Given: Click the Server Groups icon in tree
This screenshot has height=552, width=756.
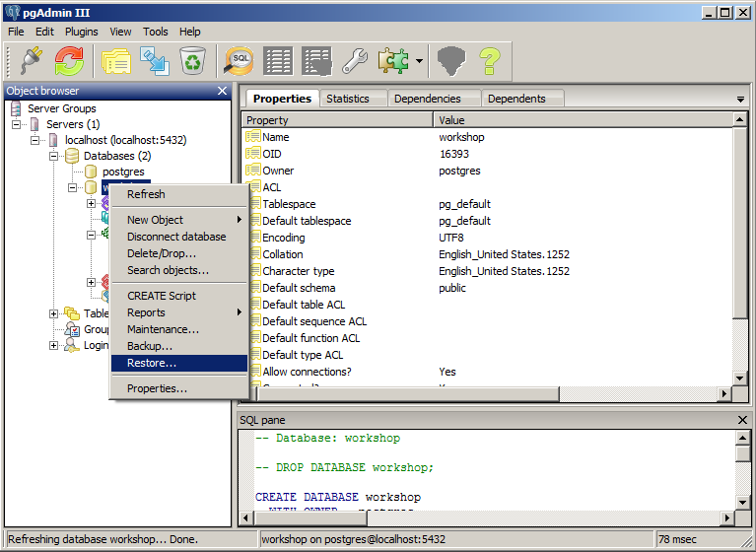Looking at the screenshot, I should click(x=16, y=108).
